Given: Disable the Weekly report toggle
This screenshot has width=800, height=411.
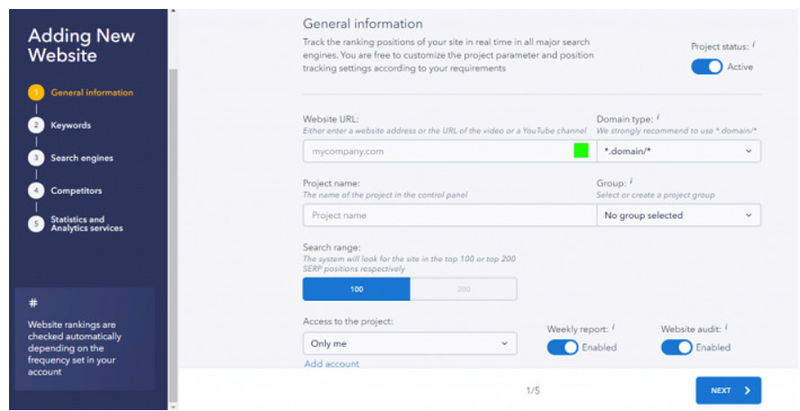Looking at the screenshot, I should coord(562,347).
